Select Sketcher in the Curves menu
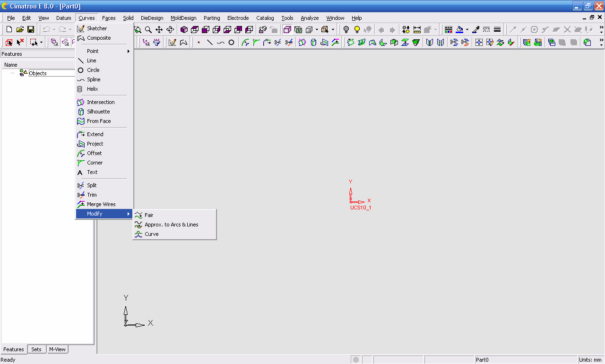Viewport: 605px width, 364px height. click(104, 28)
